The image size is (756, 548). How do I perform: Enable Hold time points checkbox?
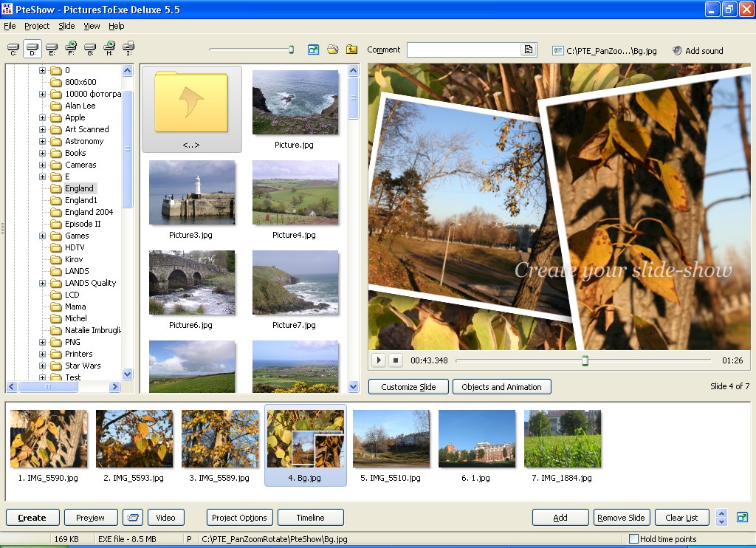(x=634, y=539)
